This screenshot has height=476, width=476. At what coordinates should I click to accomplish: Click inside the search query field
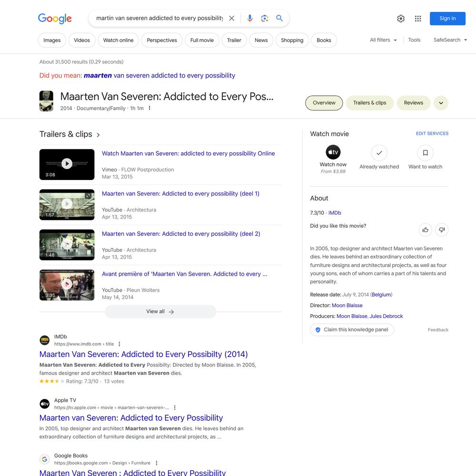pyautogui.click(x=159, y=18)
